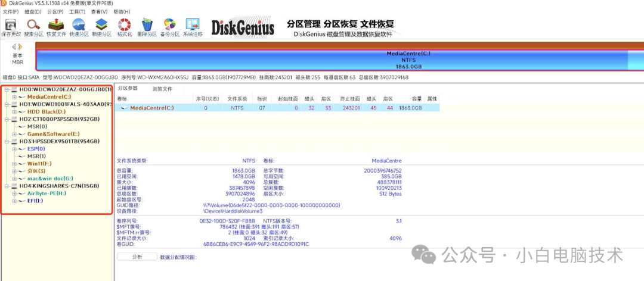Collapse the HD4 disk tree node
644x281 pixels.
[7, 186]
